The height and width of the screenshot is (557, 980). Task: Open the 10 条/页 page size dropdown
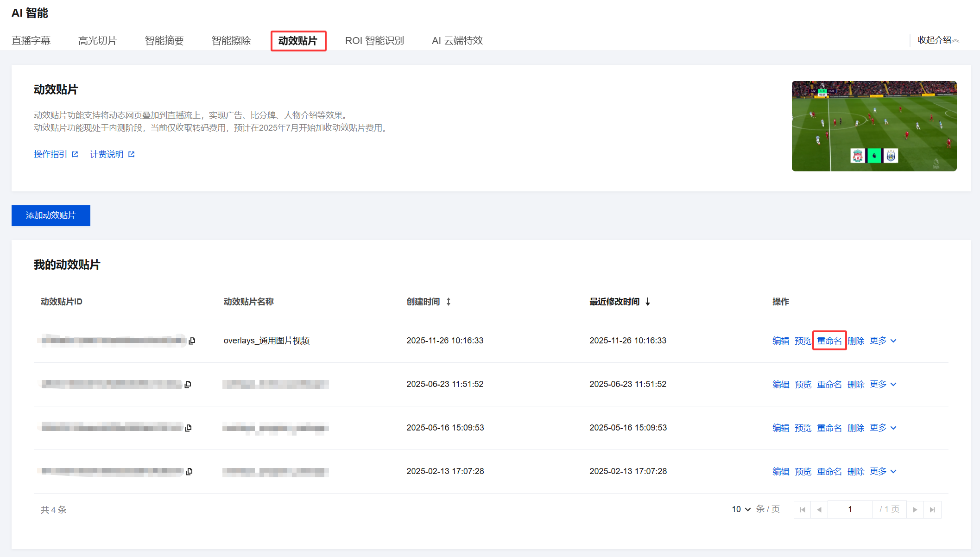[741, 509]
